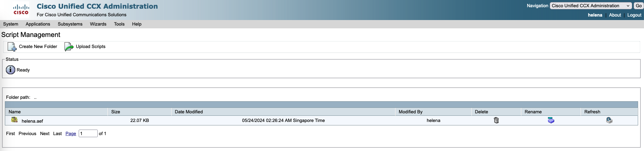Click the Upload Scripts green arrow icon
This screenshot has width=644, height=151.
tap(69, 47)
